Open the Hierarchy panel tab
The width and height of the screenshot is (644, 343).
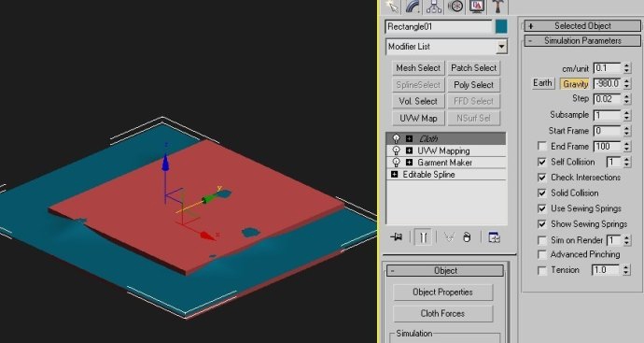click(x=434, y=7)
